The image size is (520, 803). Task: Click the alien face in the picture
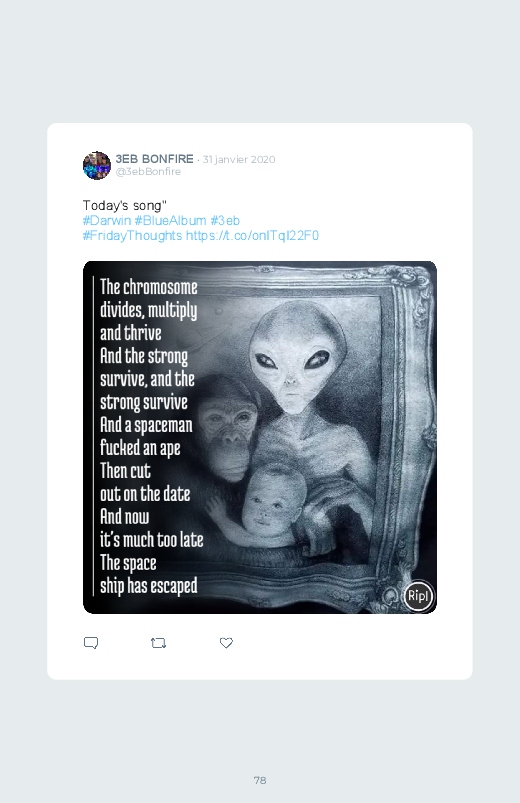297,358
